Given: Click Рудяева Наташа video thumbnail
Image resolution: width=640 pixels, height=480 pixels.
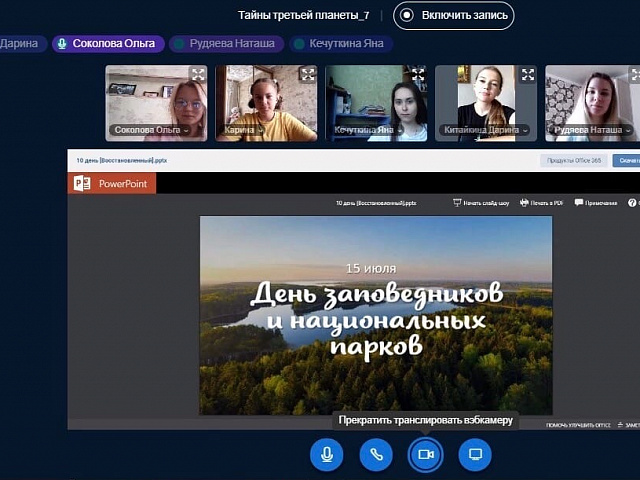Looking at the screenshot, I should [593, 103].
